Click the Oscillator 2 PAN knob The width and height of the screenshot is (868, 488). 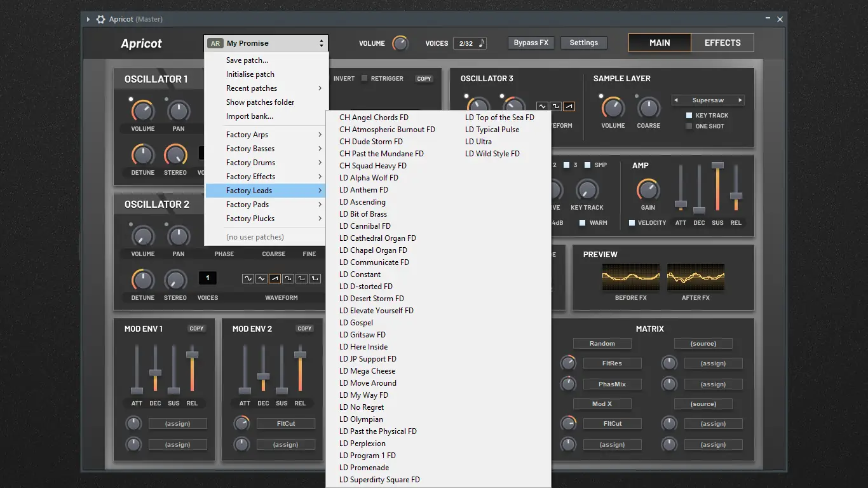coord(179,236)
